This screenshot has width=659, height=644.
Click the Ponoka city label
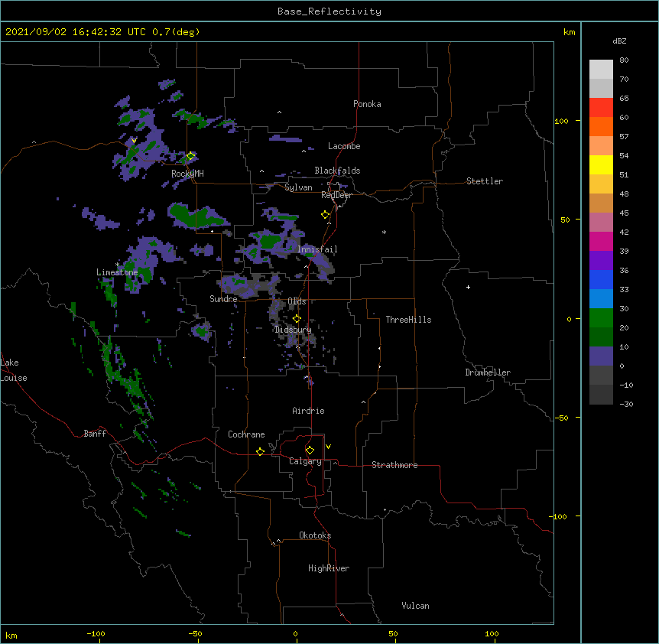point(367,104)
